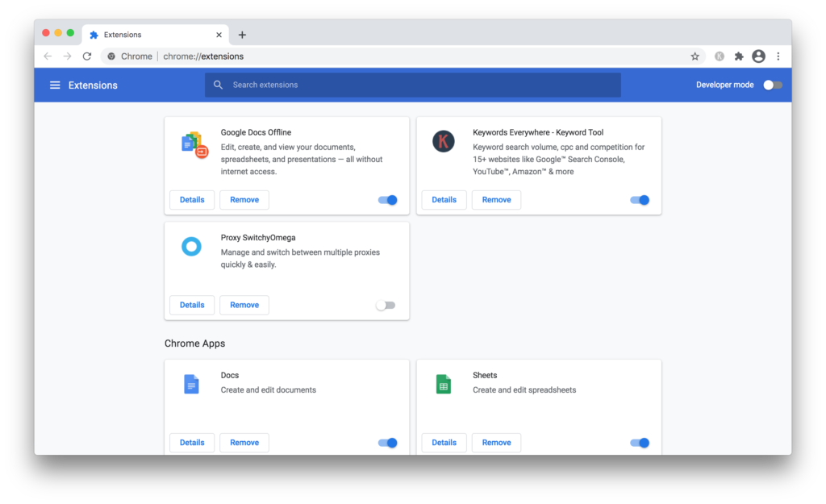Image resolution: width=826 pixels, height=504 pixels.
Task: Click the Proxy SwitchyOmega extension icon
Action: 191,247
